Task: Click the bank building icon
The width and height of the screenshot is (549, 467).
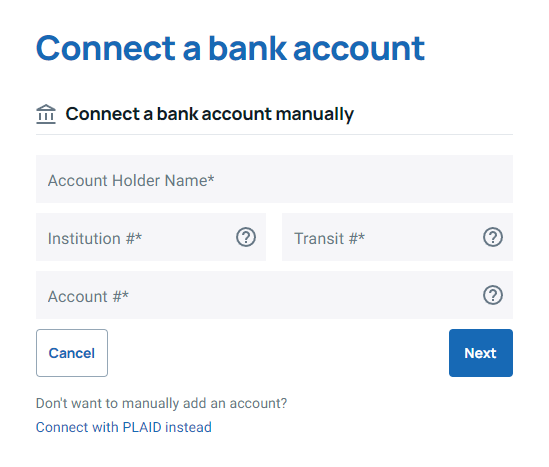Action: pyautogui.click(x=46, y=114)
